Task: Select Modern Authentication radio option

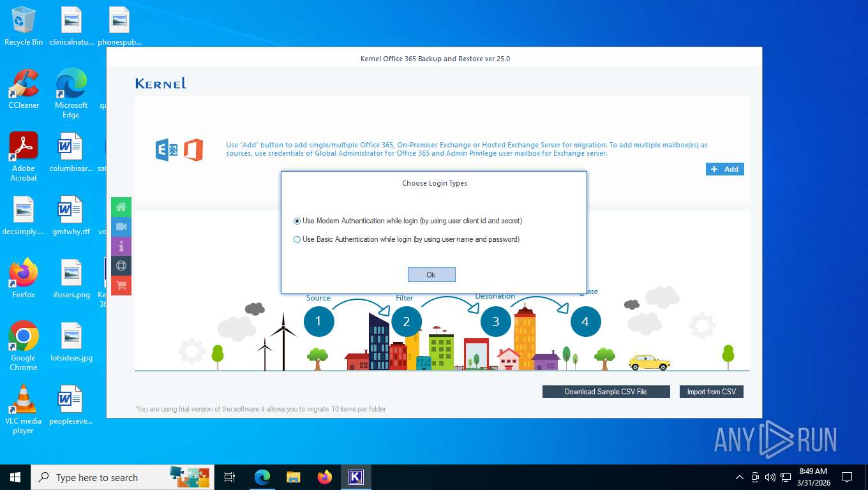Action: [408, 221]
